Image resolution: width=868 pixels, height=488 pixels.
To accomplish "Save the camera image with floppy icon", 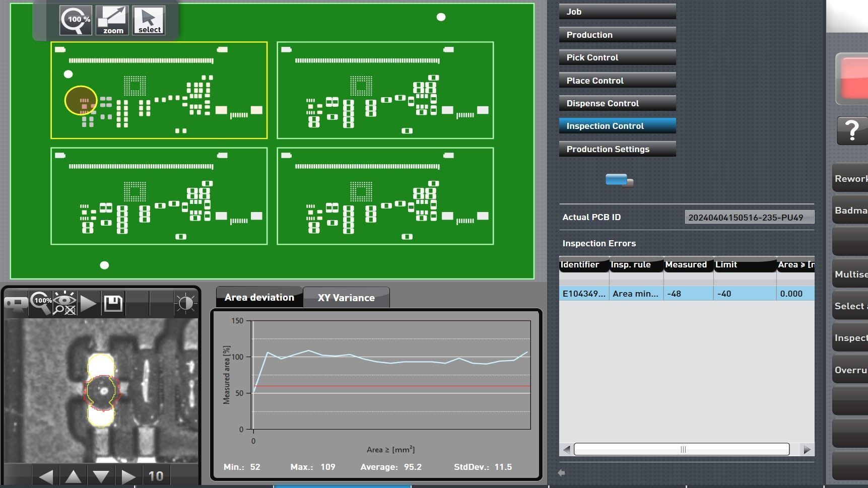I will 113,303.
